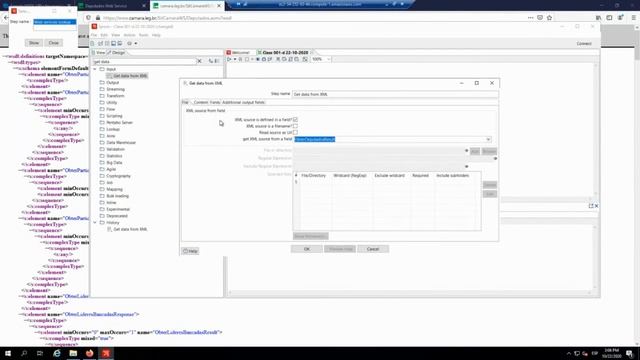Switch to Additional output fields tab

tap(243, 102)
